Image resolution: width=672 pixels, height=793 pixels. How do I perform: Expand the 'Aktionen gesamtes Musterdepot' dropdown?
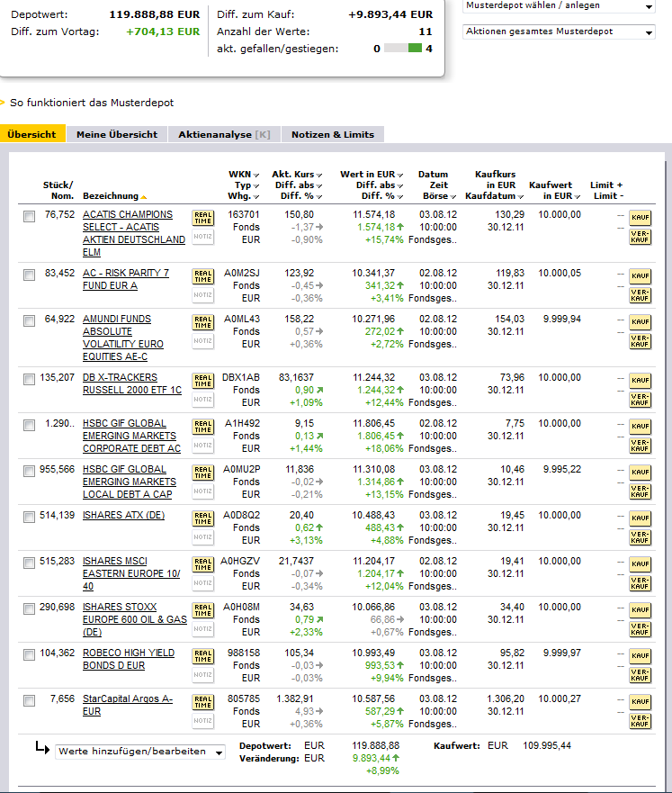(560, 32)
